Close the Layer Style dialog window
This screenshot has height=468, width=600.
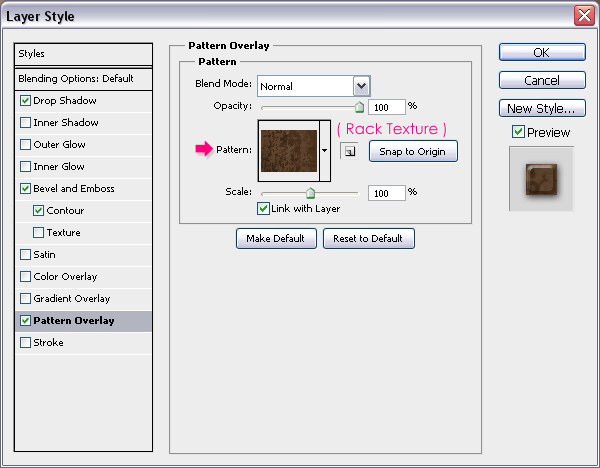tap(585, 15)
